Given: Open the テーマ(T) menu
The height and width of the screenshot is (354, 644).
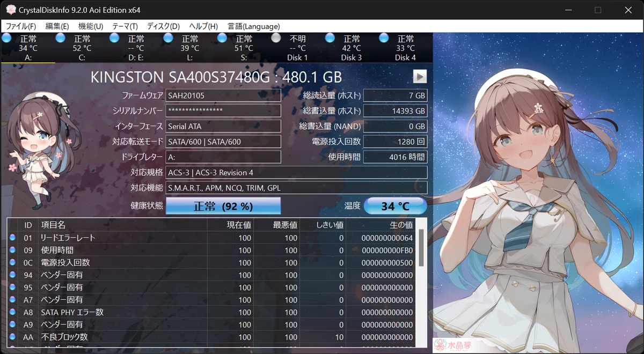Looking at the screenshot, I should click(x=125, y=26).
